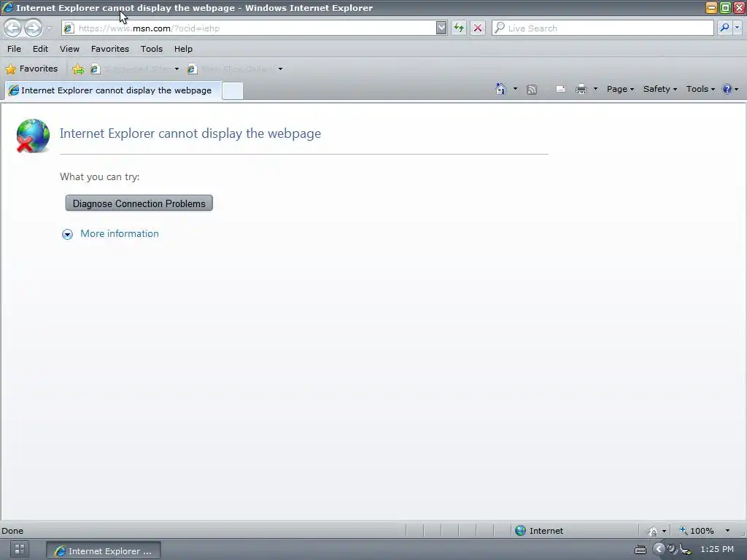Click the Internet security zone indicator

point(540,531)
